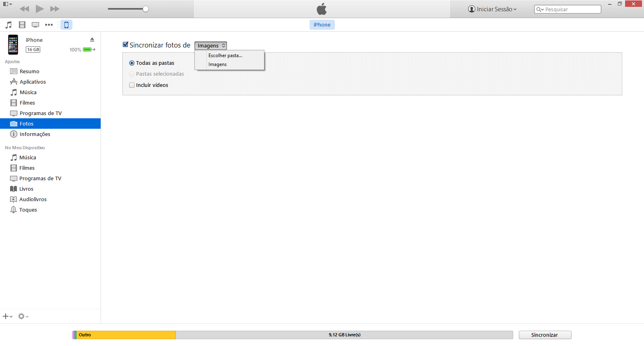The width and height of the screenshot is (644, 346).
Task: Switch to the iPhone tab
Action: point(322,25)
